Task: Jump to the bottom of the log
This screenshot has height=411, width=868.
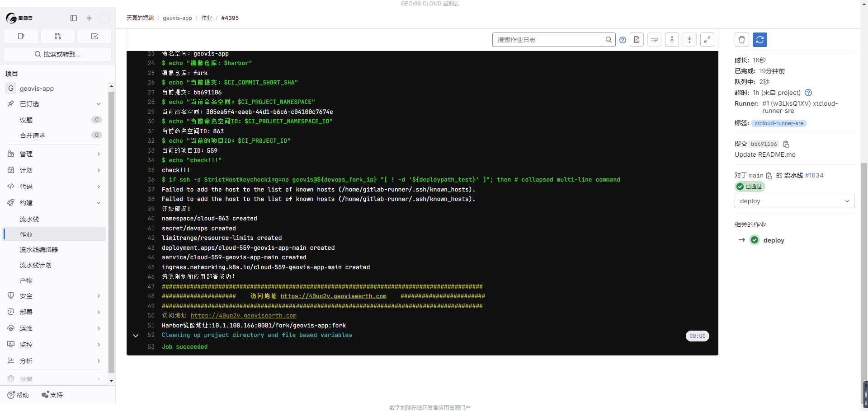Action: pyautogui.click(x=689, y=40)
